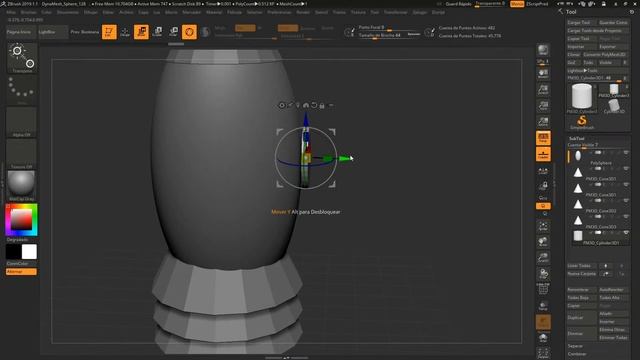Viewport: 640px width, 360px height.
Task: Activate the Edit mode button
Action: click(109, 32)
